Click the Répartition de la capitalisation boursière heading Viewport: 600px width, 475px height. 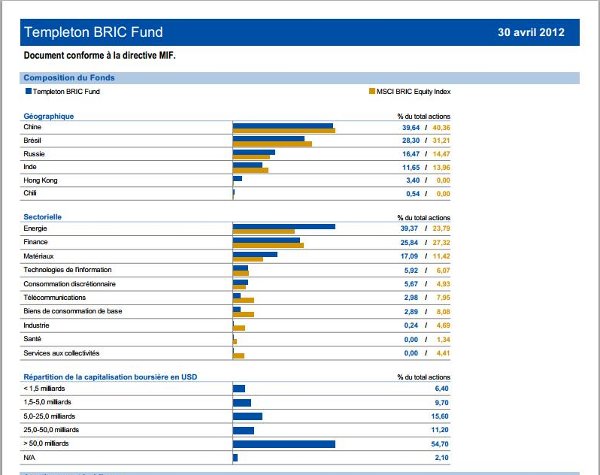(110, 377)
